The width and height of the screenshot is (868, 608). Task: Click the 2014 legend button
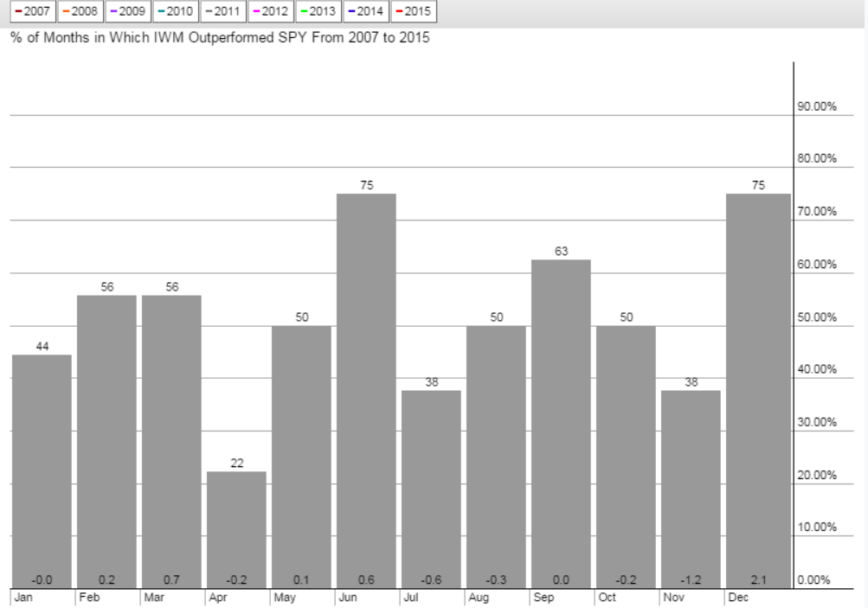[365, 12]
